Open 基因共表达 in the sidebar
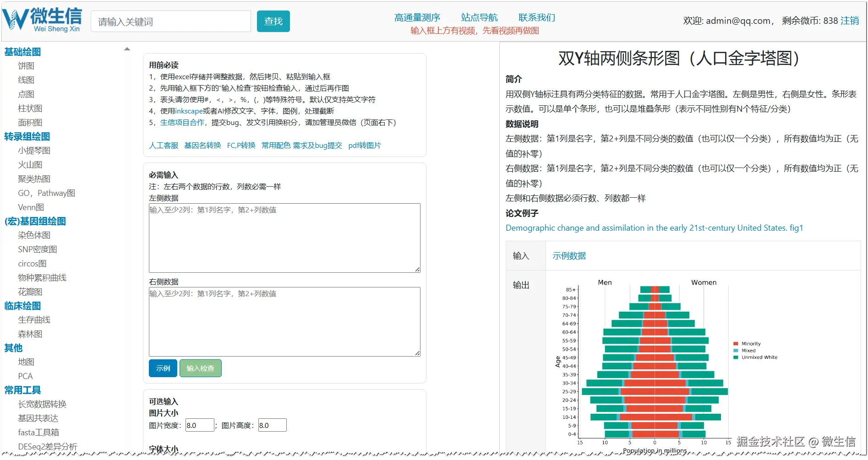The height and width of the screenshot is (460, 868). [x=38, y=418]
